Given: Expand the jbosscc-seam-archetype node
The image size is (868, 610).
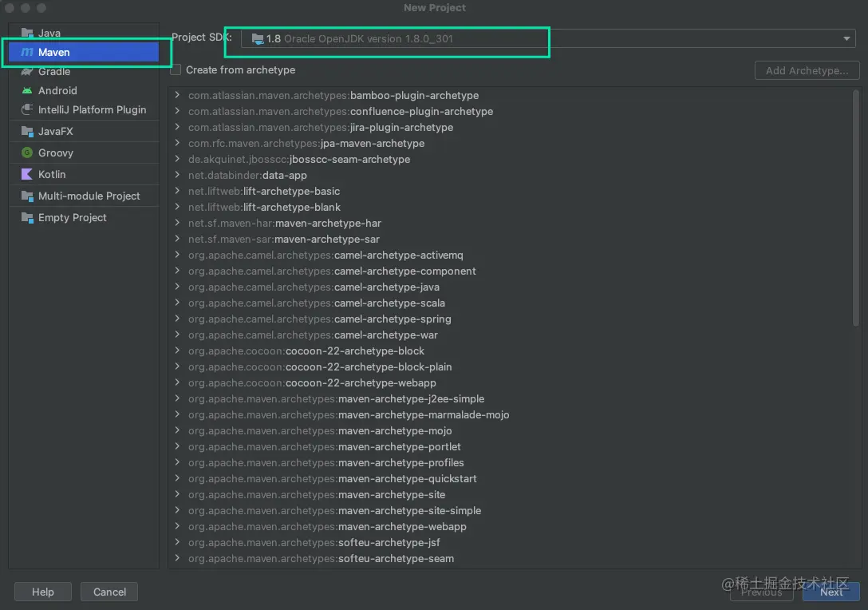Looking at the screenshot, I should tap(177, 159).
